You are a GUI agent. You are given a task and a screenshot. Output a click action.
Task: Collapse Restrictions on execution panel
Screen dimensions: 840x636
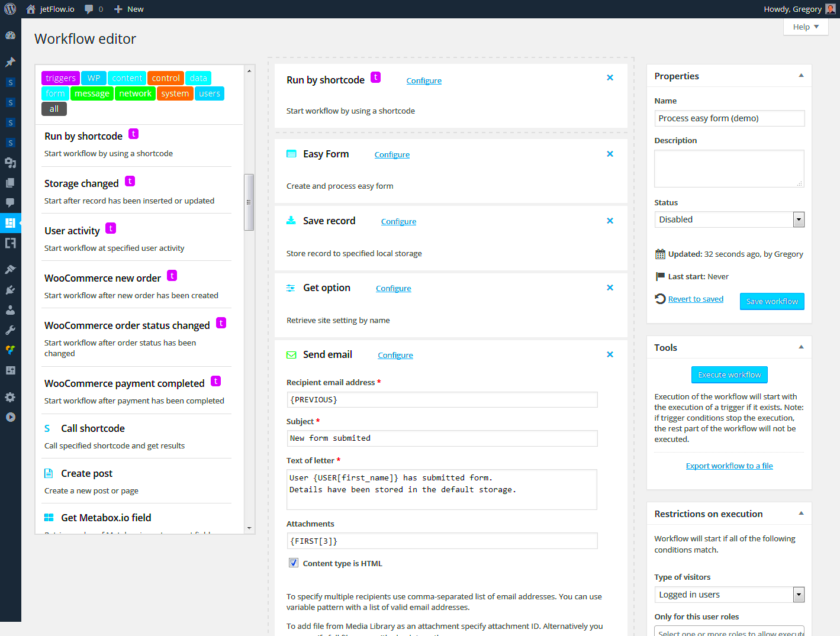click(x=801, y=514)
